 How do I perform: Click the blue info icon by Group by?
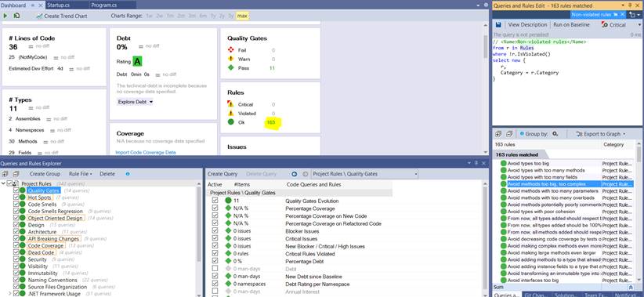[x=522, y=133]
